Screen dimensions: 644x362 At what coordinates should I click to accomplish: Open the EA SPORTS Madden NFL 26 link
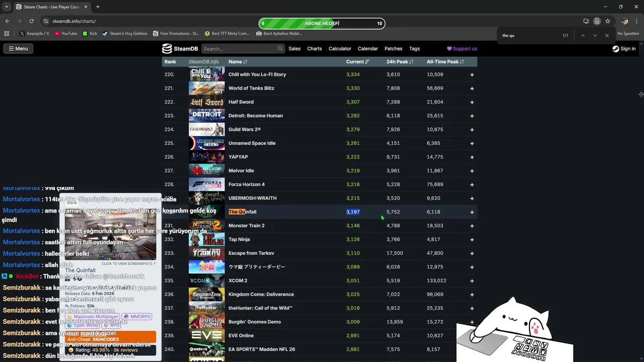(x=262, y=349)
